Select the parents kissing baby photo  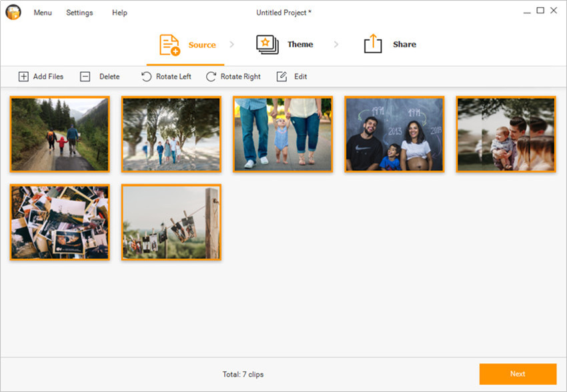coord(505,134)
